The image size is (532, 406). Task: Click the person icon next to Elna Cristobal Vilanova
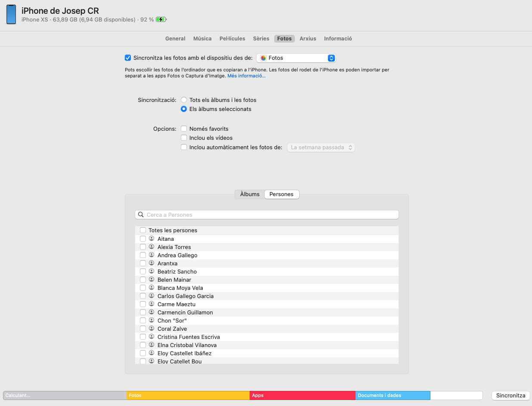[152, 344]
